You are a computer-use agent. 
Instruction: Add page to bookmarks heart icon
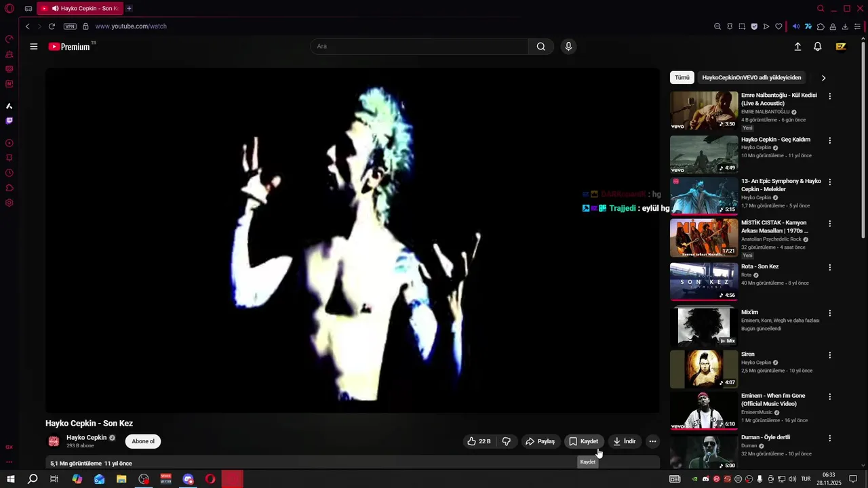point(778,26)
